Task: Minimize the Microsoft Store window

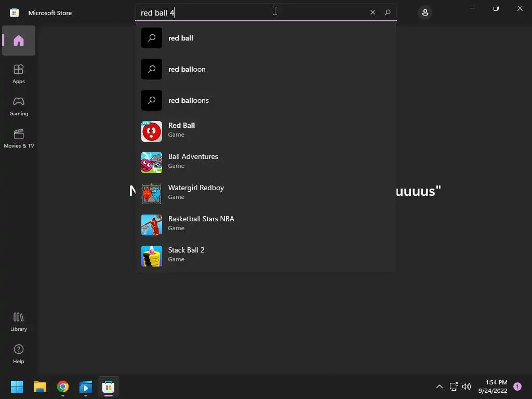Action: coord(472,8)
